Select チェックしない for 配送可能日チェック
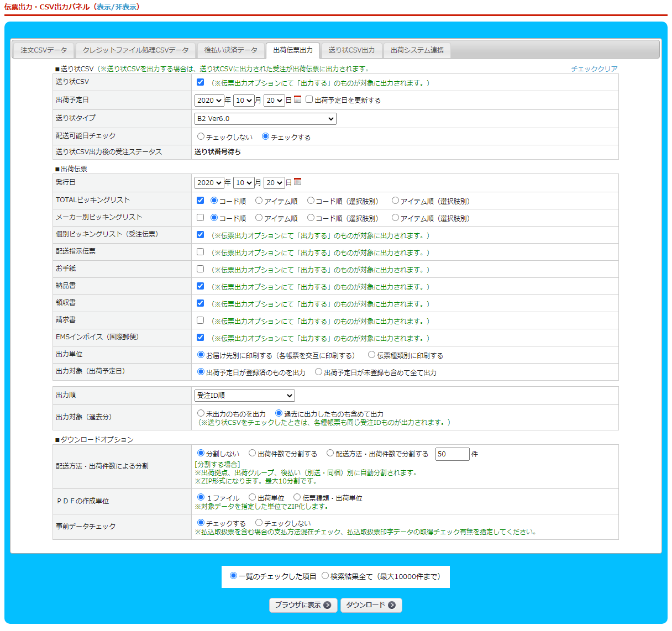 (x=201, y=136)
